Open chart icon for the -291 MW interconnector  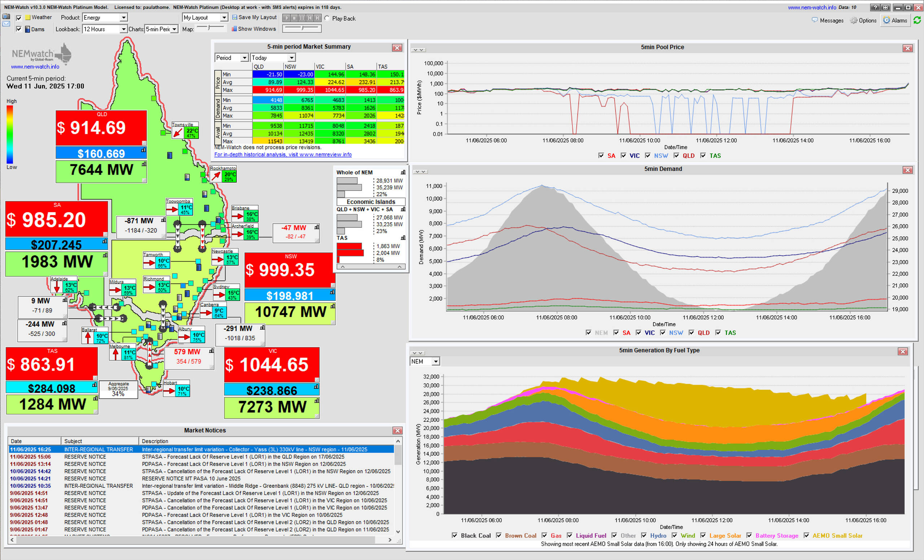click(x=262, y=327)
